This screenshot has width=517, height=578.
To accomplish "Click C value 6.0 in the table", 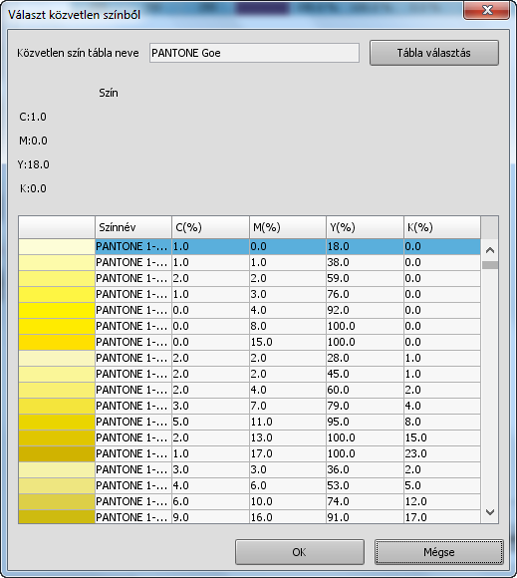I will 210,502.
